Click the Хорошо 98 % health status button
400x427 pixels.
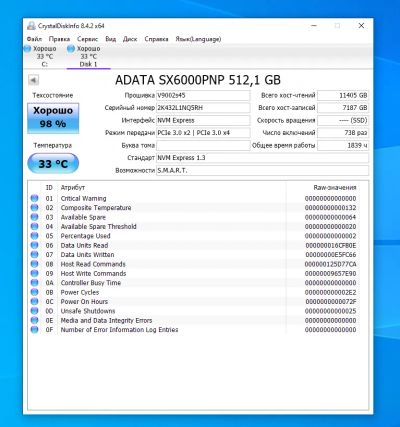(53, 118)
